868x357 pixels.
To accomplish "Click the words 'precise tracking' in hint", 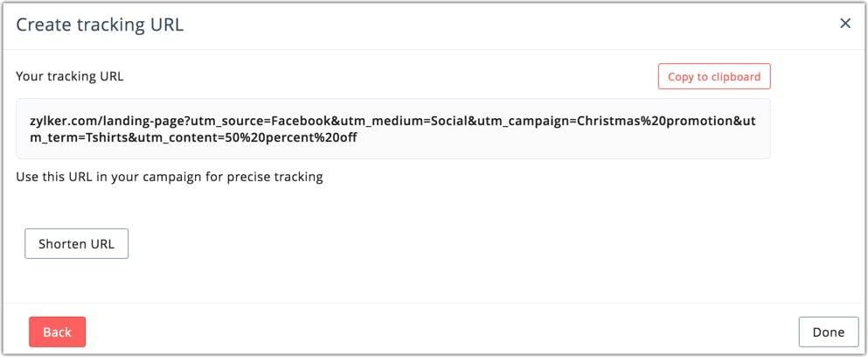I will (x=275, y=178).
